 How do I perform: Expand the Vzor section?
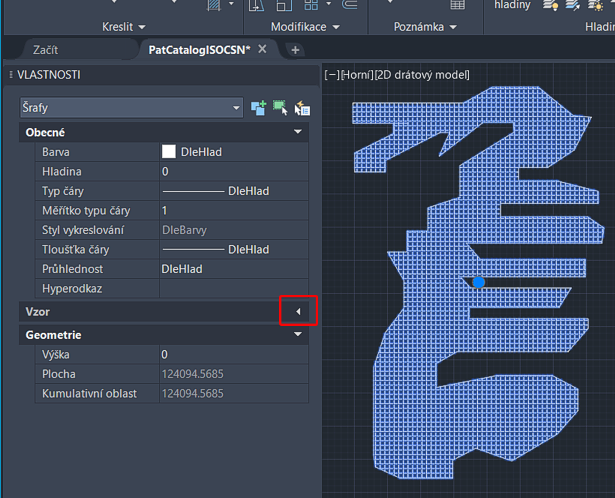point(298,312)
